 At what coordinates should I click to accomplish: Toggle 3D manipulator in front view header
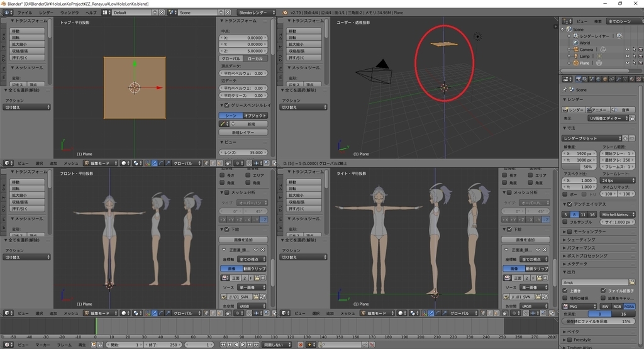pos(147,313)
